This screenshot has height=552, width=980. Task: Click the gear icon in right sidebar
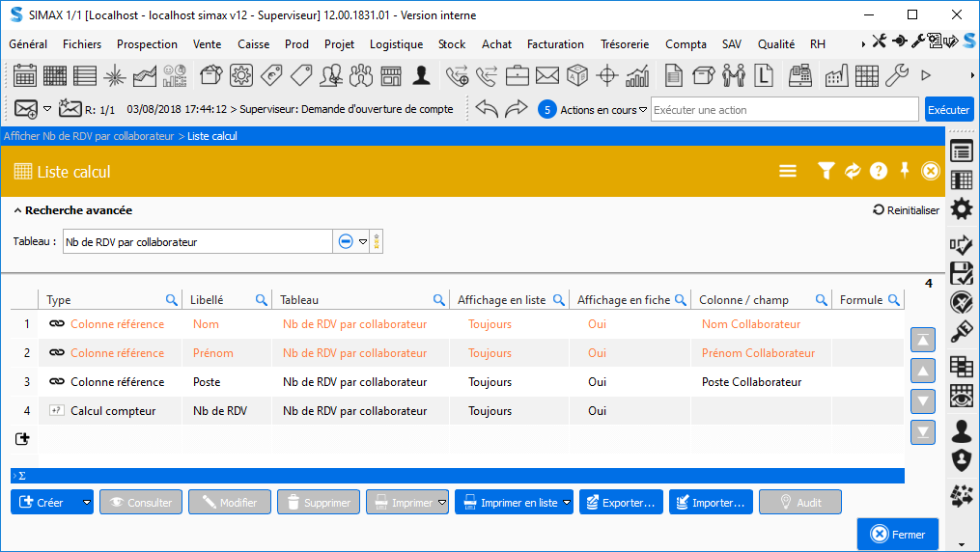coord(962,208)
